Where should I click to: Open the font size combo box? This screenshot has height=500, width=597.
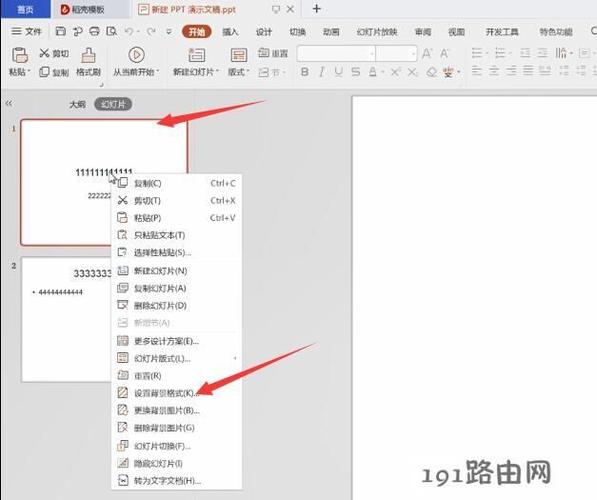pos(396,54)
